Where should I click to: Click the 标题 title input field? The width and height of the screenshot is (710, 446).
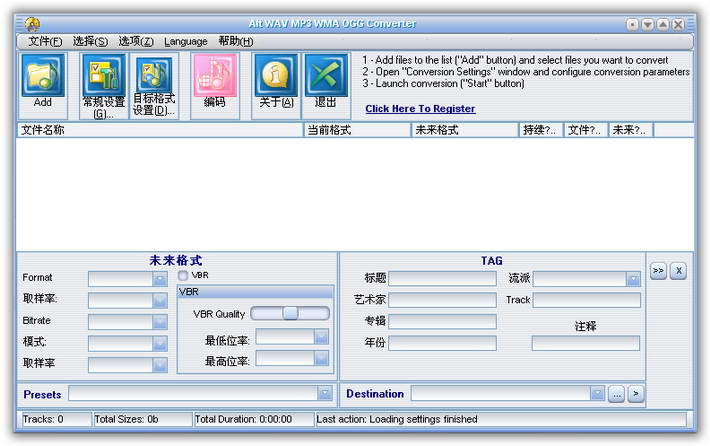point(442,279)
